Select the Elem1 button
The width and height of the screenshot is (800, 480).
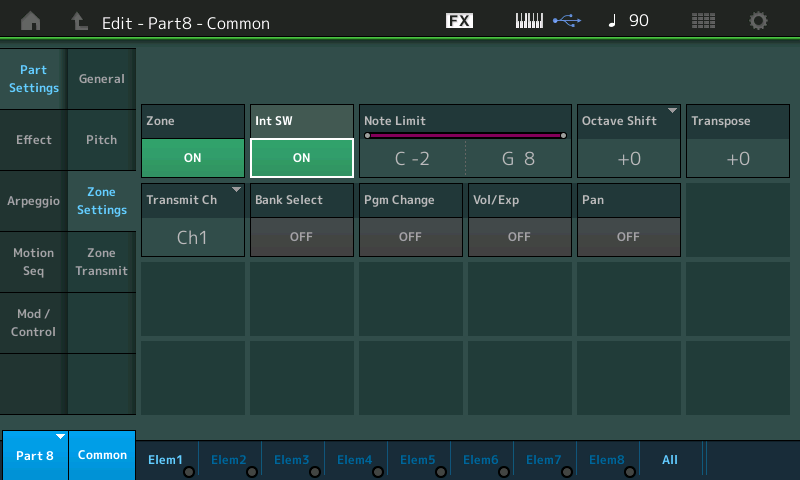tap(166, 460)
